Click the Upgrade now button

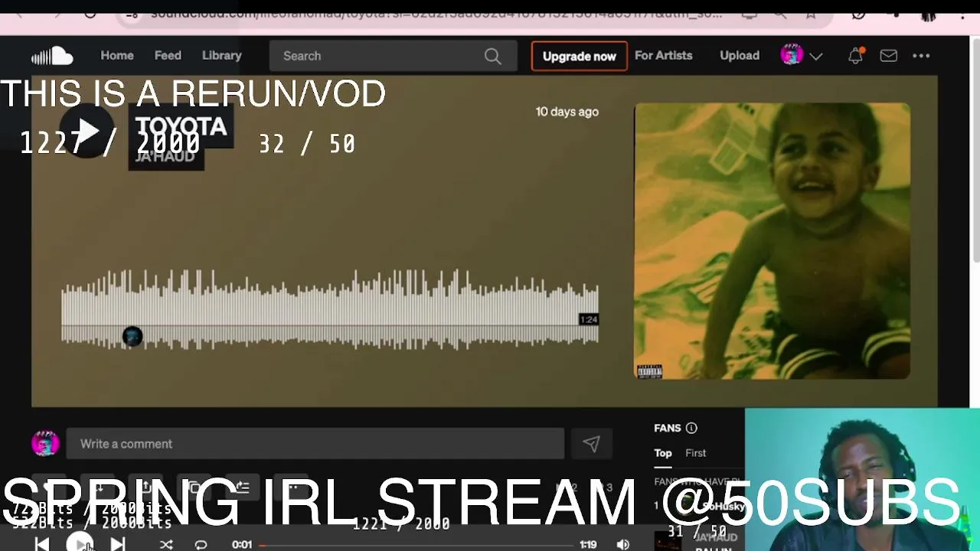pyautogui.click(x=580, y=56)
